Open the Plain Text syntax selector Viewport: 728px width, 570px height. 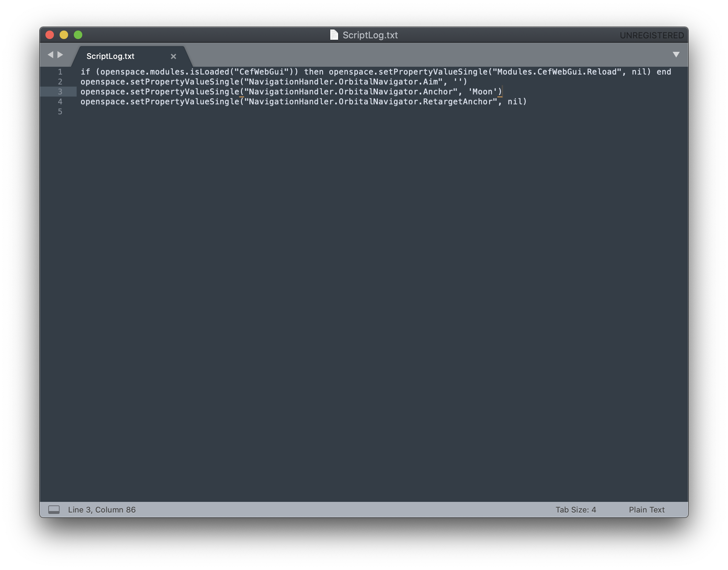pyautogui.click(x=646, y=510)
